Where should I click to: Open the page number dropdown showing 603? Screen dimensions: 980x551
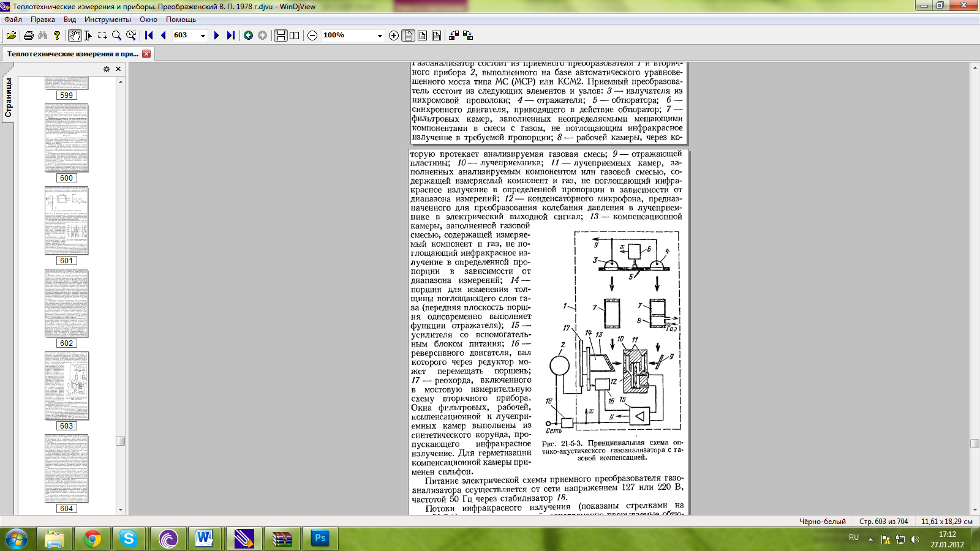pyautogui.click(x=203, y=36)
